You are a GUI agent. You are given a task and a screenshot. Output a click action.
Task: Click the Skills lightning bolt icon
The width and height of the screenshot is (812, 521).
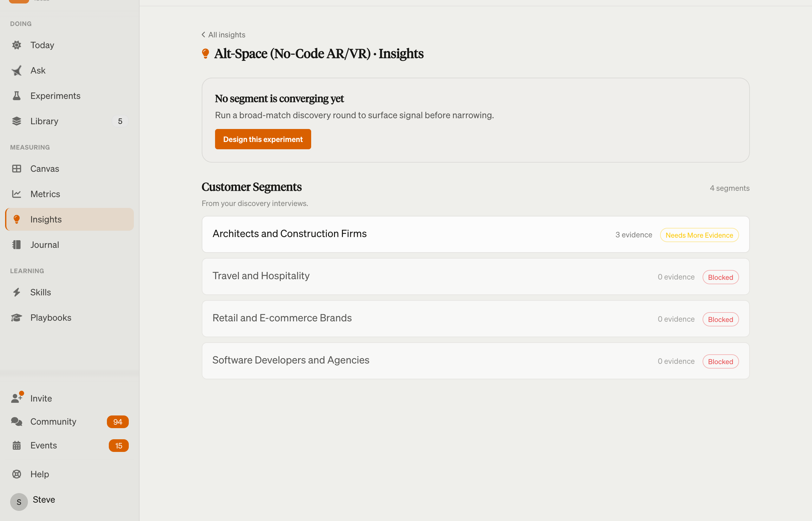point(16,292)
